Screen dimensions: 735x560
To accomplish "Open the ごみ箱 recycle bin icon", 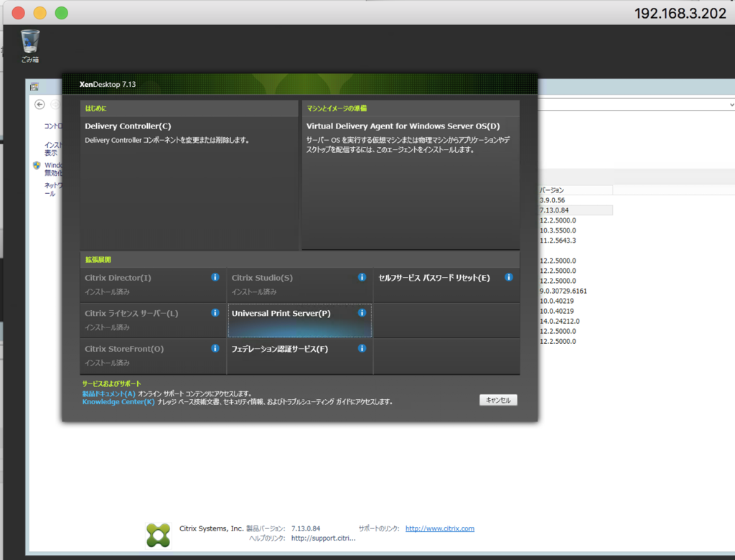I will coord(30,46).
